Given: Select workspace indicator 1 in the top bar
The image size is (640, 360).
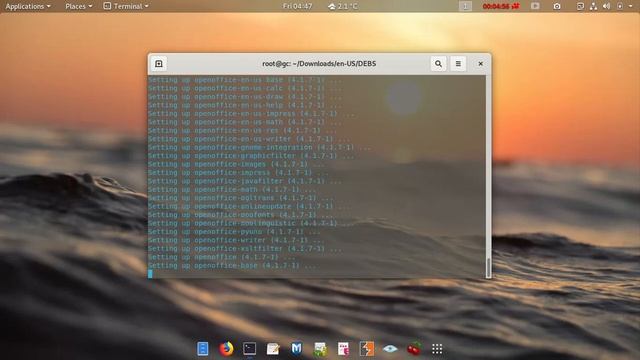Looking at the screenshot, I should pos(465,6).
